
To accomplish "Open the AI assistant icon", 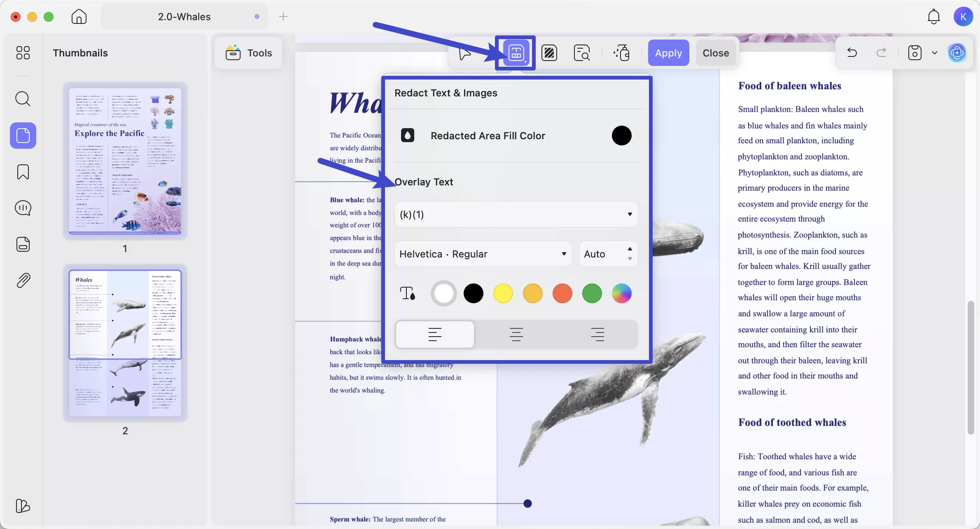I will pyautogui.click(x=957, y=53).
